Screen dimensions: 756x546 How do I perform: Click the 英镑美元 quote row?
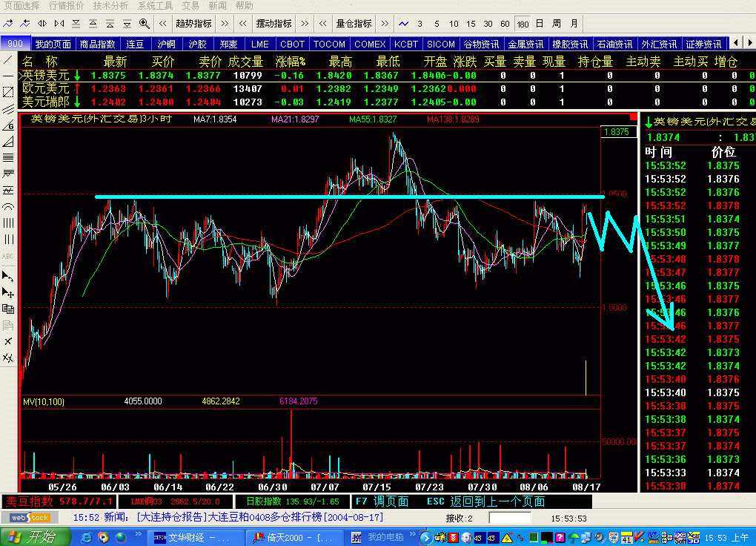pyautogui.click(x=387, y=76)
